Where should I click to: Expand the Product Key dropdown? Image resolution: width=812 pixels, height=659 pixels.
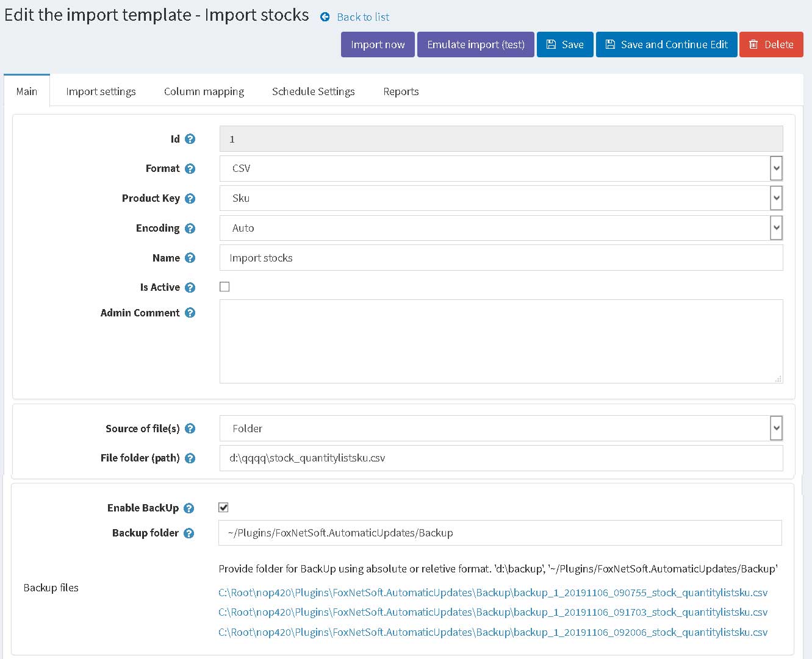(x=500, y=199)
